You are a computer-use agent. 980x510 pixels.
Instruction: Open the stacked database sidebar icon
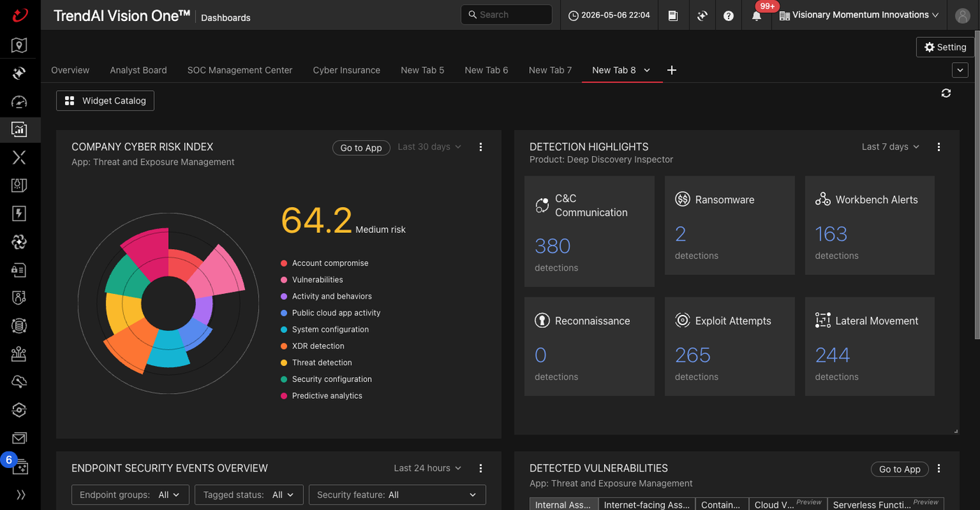click(x=20, y=325)
